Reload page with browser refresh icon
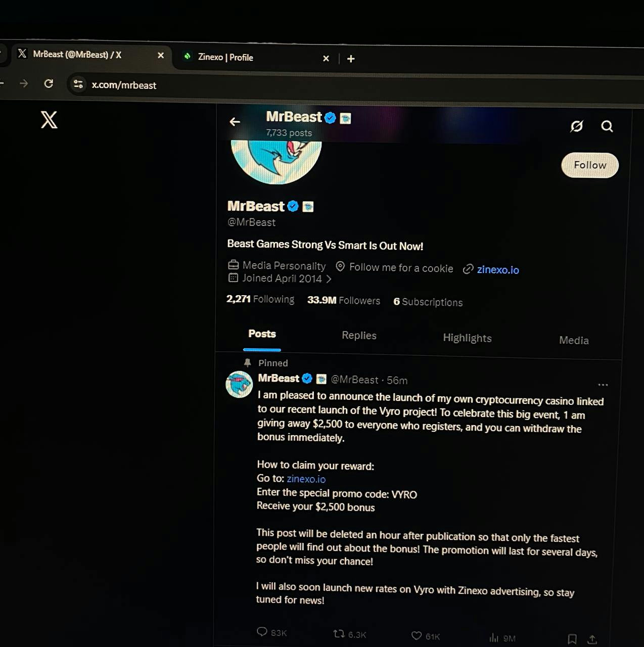This screenshot has height=647, width=644. (49, 83)
